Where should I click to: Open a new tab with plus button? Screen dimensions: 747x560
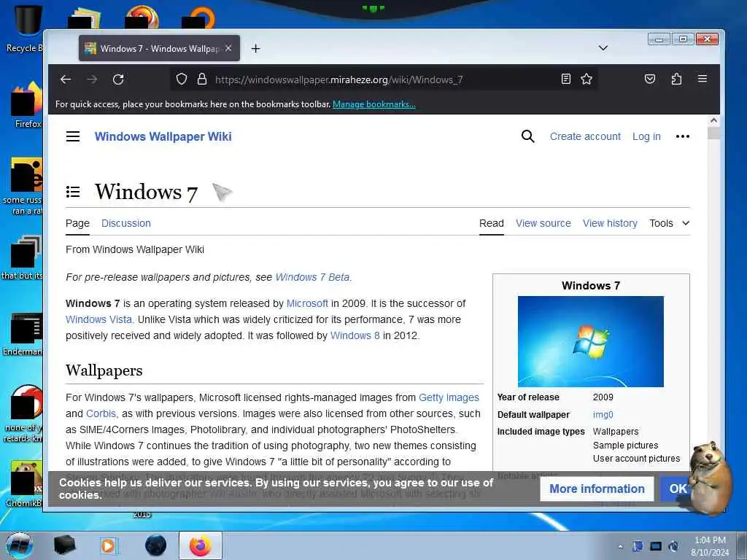[256, 49]
